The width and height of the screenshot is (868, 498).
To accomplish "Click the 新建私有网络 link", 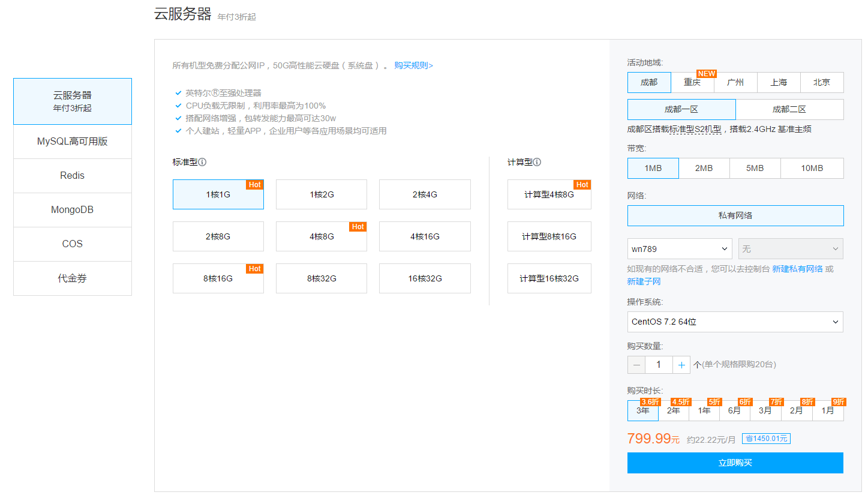I will [797, 269].
